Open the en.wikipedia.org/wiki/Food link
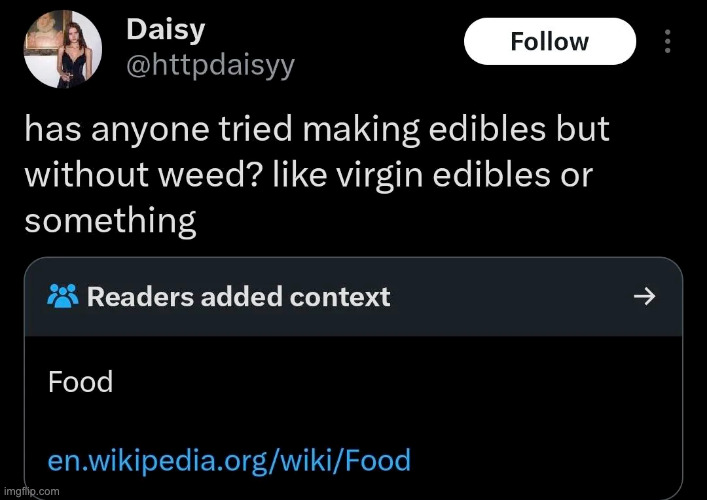This screenshot has width=707, height=500. tap(229, 460)
